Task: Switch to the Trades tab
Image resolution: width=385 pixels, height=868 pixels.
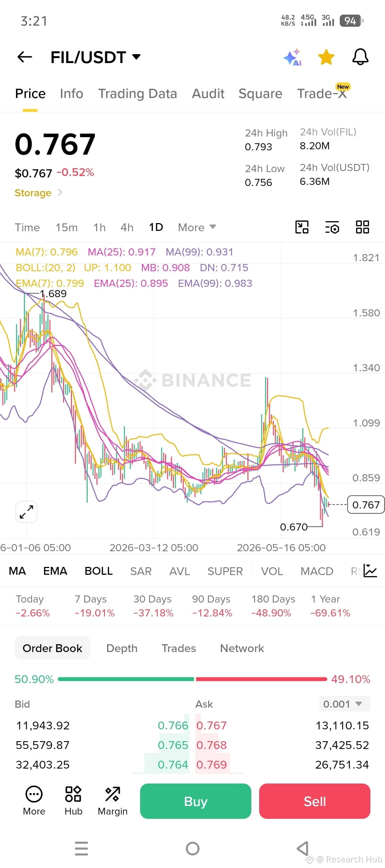Action: tap(179, 648)
